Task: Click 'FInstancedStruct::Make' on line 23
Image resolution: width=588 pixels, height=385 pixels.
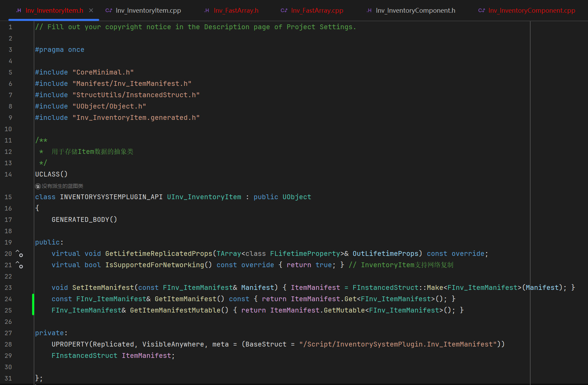Action: point(398,288)
